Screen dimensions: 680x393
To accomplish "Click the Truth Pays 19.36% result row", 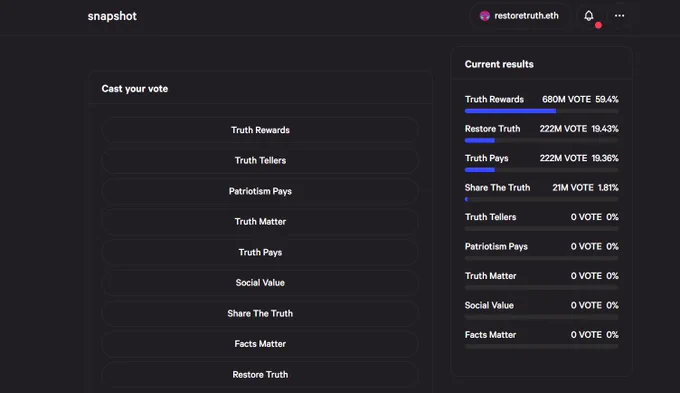I will (542, 163).
